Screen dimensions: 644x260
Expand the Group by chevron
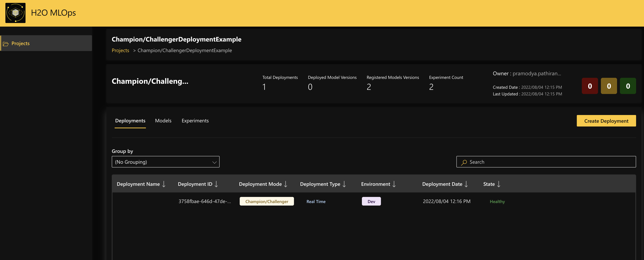(214, 162)
